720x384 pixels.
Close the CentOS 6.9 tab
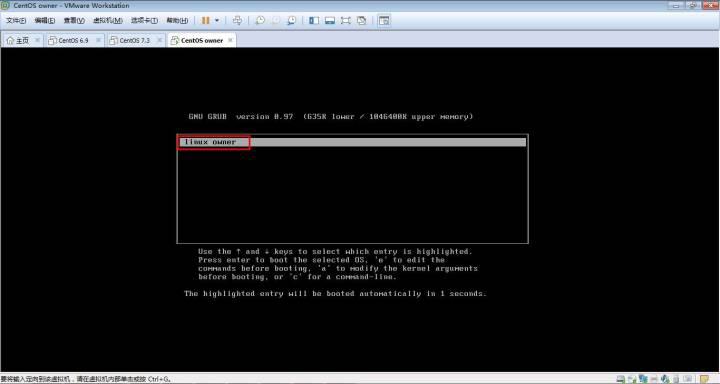[98, 40]
